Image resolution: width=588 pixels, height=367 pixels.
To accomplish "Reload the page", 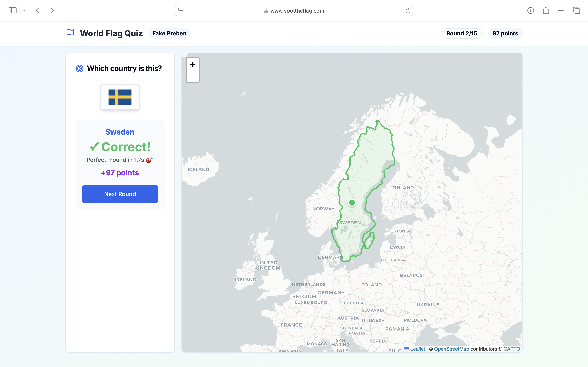I will [x=408, y=11].
